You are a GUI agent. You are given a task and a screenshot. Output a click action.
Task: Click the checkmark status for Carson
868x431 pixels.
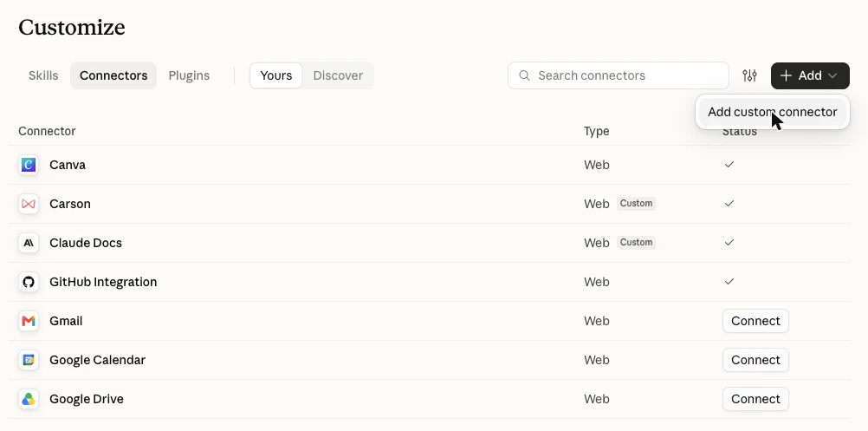(x=729, y=203)
